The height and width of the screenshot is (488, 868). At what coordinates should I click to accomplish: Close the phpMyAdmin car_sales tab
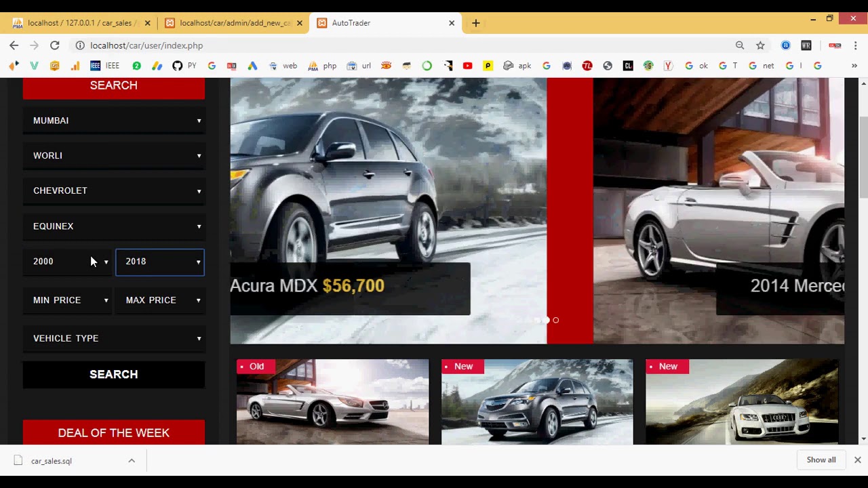[147, 23]
